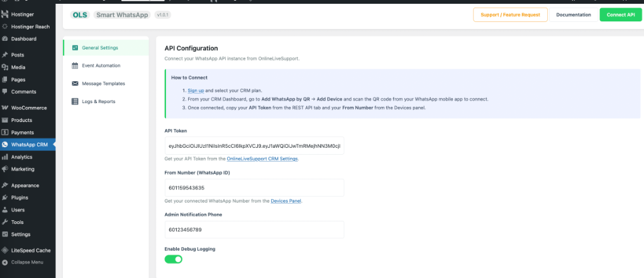Click the WhatsApp CRM icon
Screen dimensions: 644x278
(5, 145)
